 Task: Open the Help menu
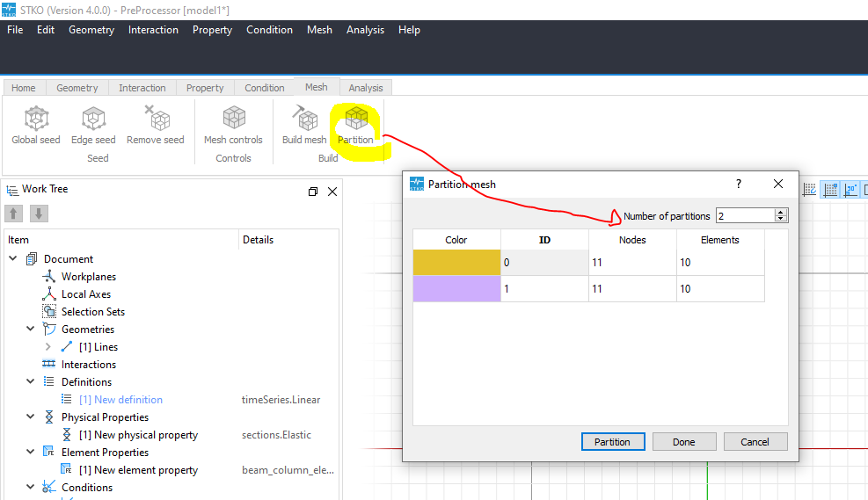[409, 30]
